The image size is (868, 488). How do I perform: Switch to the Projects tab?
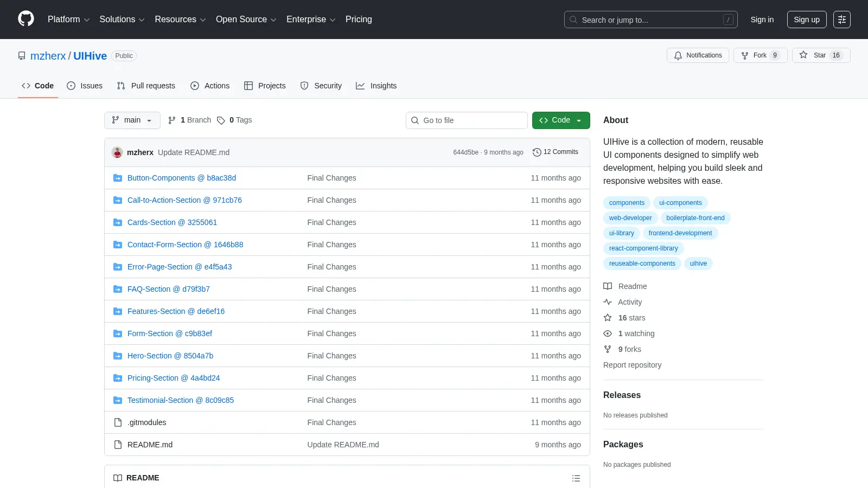pos(265,86)
